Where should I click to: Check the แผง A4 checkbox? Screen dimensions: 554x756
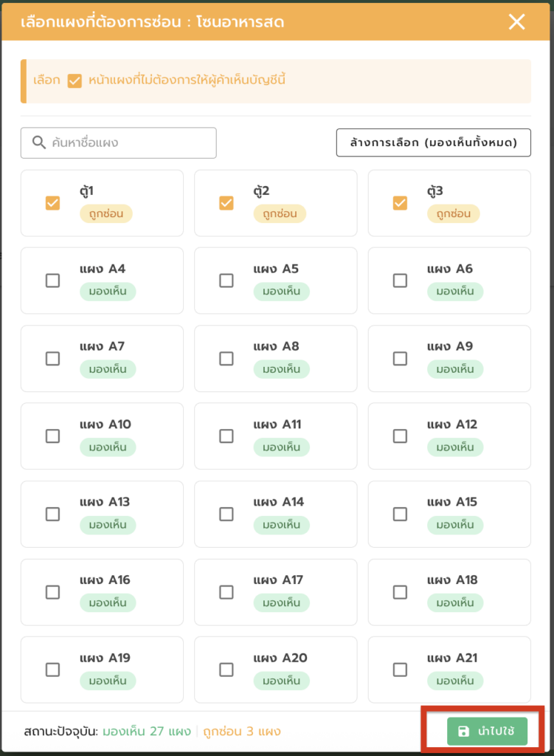tap(52, 281)
